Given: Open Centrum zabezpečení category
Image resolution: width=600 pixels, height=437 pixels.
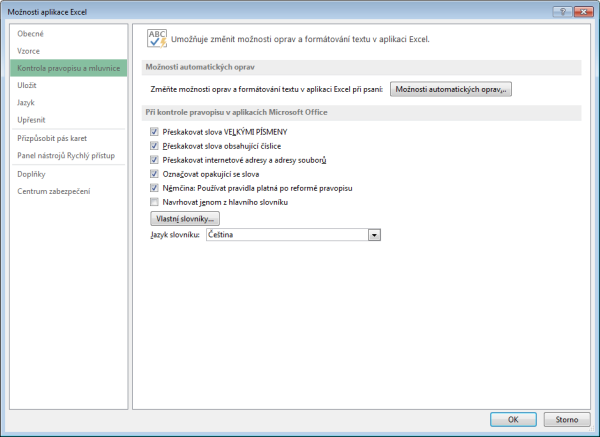Looking at the screenshot, I should [x=68, y=191].
